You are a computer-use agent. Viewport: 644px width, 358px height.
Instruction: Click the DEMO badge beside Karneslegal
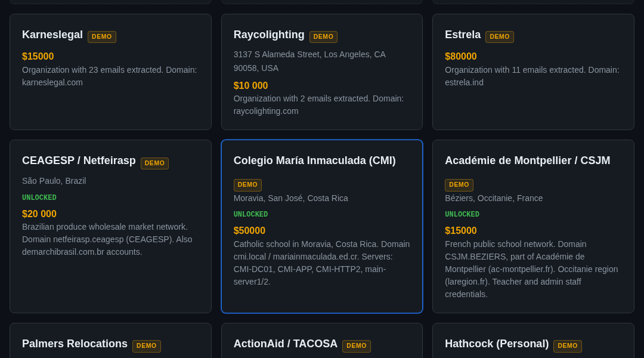point(102,36)
